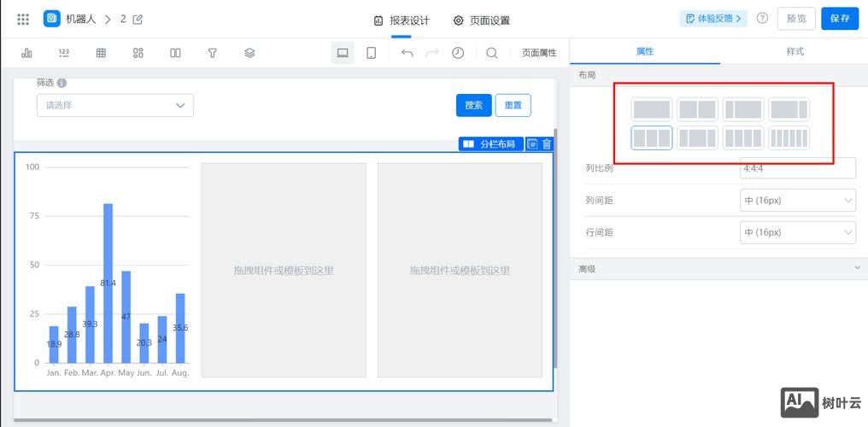This screenshot has height=427, width=868.
Task: Open the 行间距 spacing dropdown
Action: [798, 232]
